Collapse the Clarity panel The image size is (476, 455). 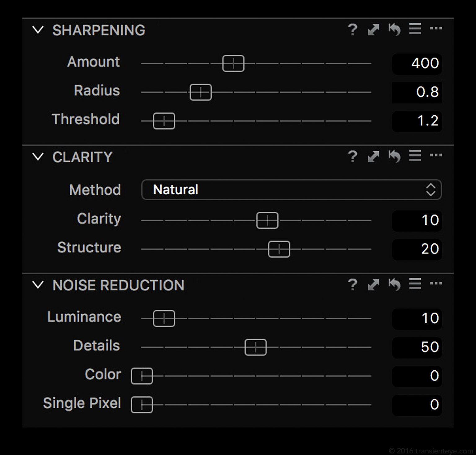[38, 157]
